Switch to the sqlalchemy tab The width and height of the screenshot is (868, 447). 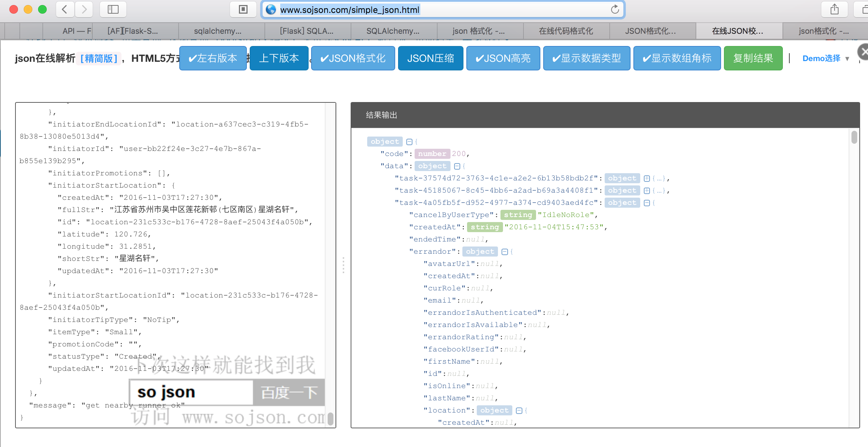point(218,31)
